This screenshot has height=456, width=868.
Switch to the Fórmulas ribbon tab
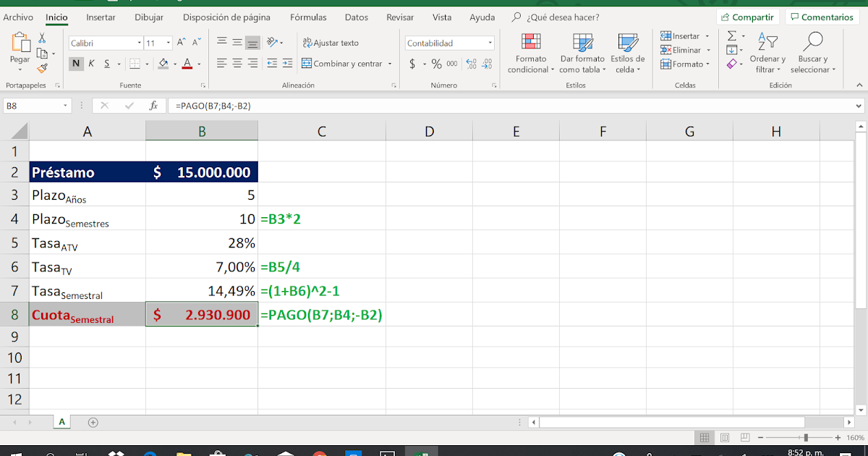click(308, 17)
